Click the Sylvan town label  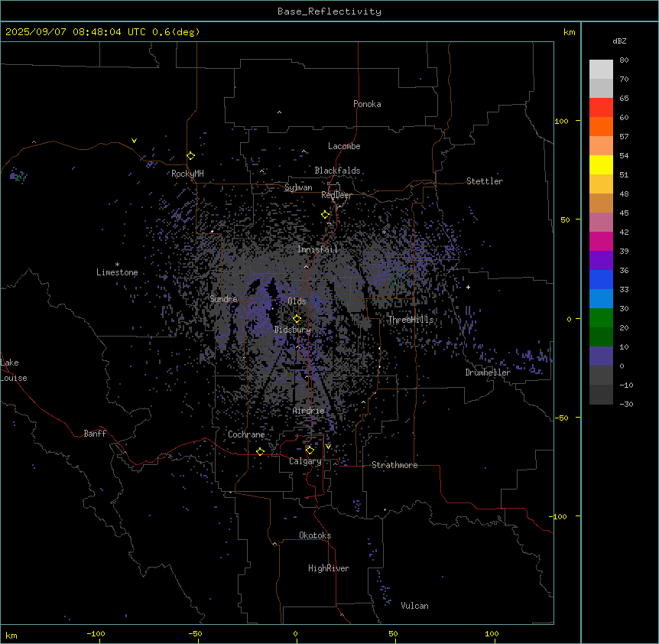(x=298, y=187)
